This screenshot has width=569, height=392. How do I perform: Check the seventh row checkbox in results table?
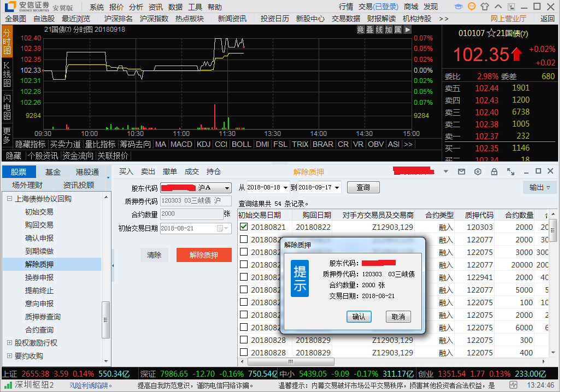point(244,302)
